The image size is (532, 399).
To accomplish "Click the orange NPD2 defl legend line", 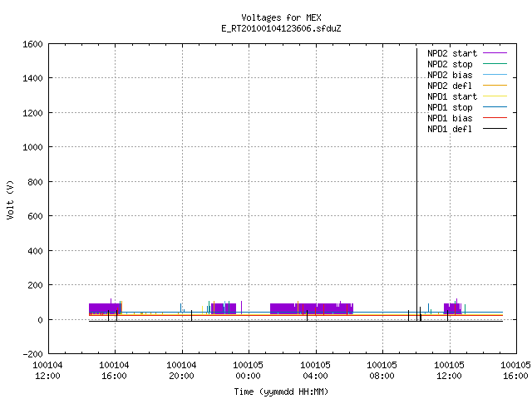I will 495,85.
